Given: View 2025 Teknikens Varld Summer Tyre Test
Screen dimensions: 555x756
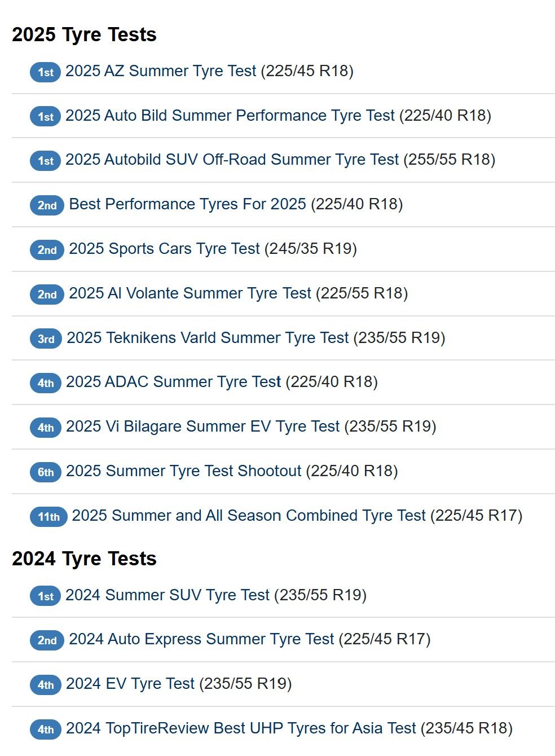Looking at the screenshot, I should [x=208, y=338].
